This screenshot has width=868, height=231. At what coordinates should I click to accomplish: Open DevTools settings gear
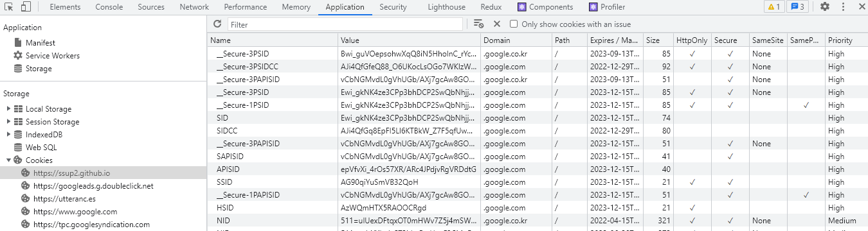tap(825, 7)
